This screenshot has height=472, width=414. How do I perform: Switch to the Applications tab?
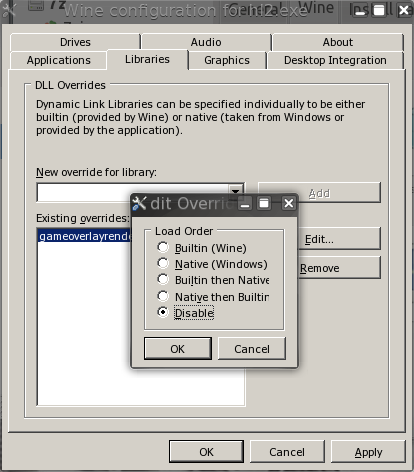pos(59,60)
